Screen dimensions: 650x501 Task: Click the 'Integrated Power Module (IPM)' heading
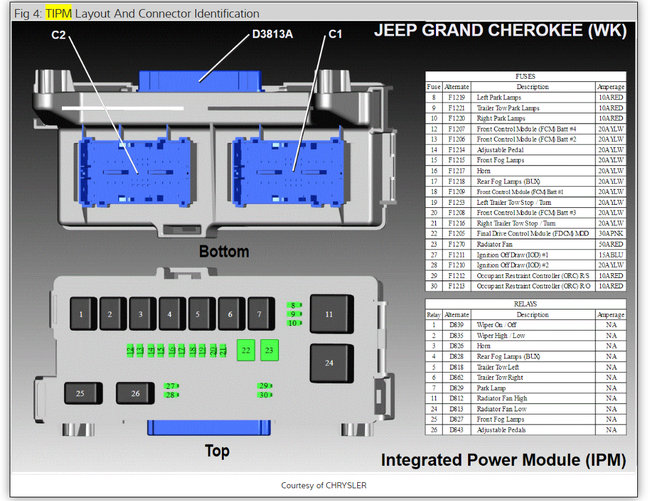click(503, 460)
